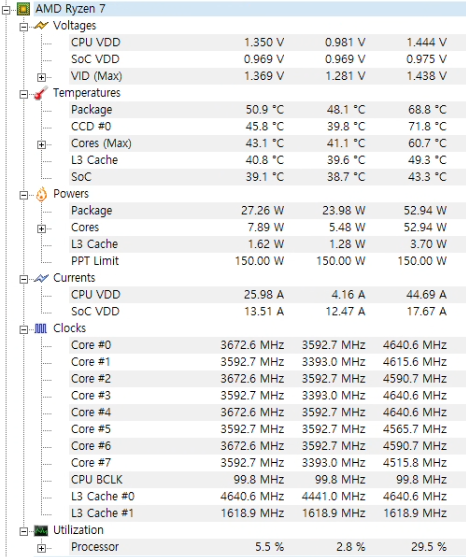Click the Utilization monitor icon

pyautogui.click(x=41, y=531)
